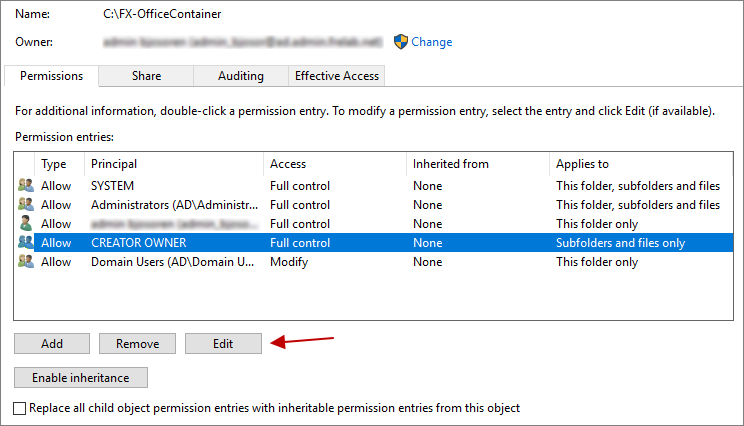Image resolution: width=744 pixels, height=426 pixels.
Task: Enable Replace all child object permissions checkbox
Action: click(21, 408)
